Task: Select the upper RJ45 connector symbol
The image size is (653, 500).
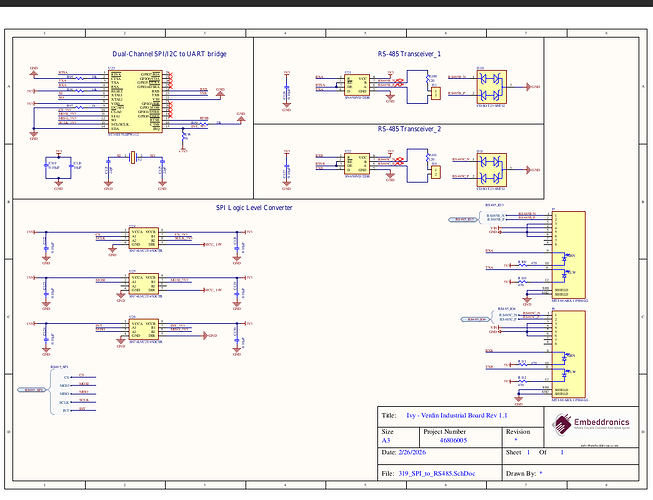Action: 568,255
